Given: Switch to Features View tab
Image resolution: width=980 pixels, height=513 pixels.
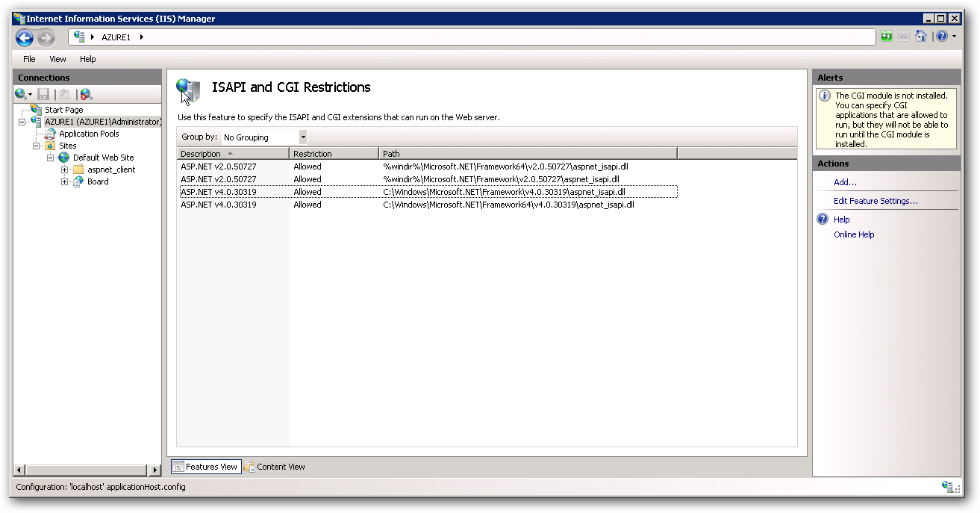Looking at the screenshot, I should (205, 467).
